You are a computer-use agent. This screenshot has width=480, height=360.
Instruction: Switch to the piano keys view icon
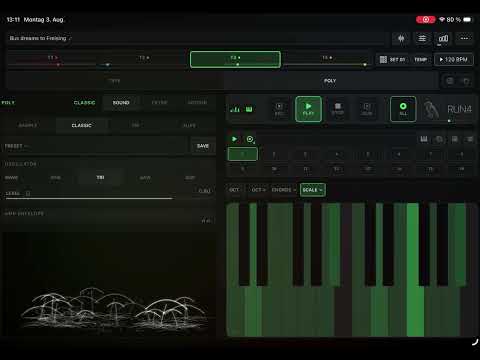pyautogui.click(x=424, y=139)
